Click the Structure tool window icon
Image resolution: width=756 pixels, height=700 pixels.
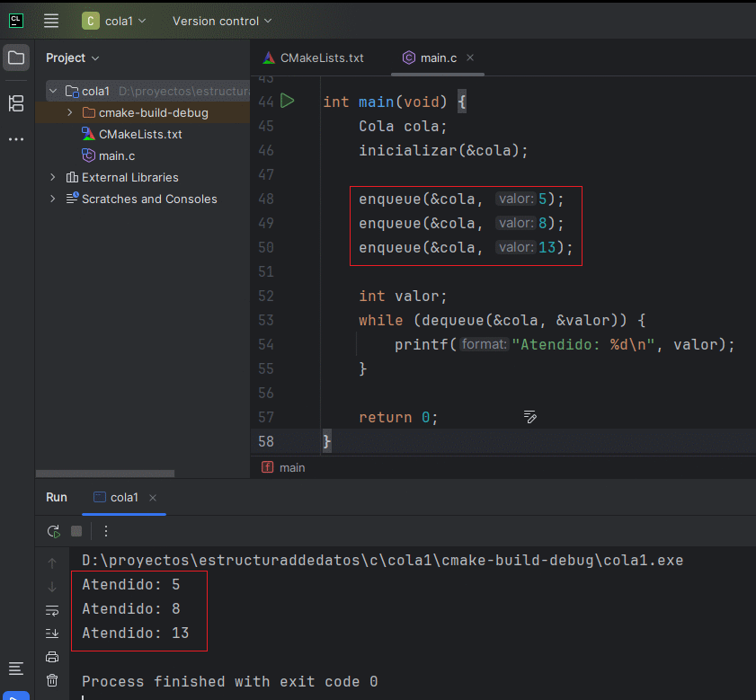(x=16, y=103)
